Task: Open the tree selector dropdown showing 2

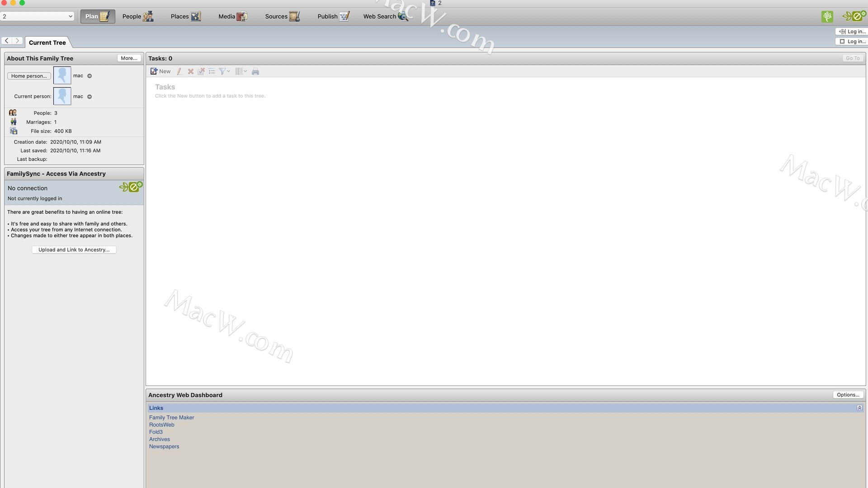Action: click(37, 16)
